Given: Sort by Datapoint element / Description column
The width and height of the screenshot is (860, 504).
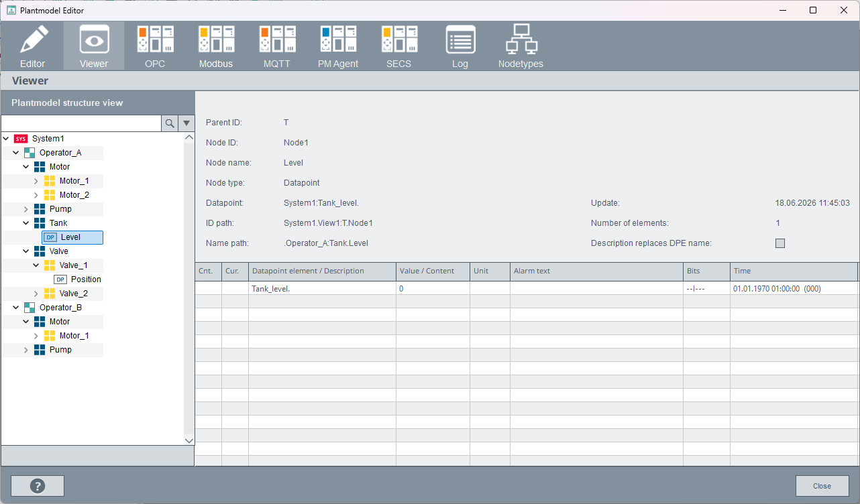Looking at the screenshot, I should point(322,271).
